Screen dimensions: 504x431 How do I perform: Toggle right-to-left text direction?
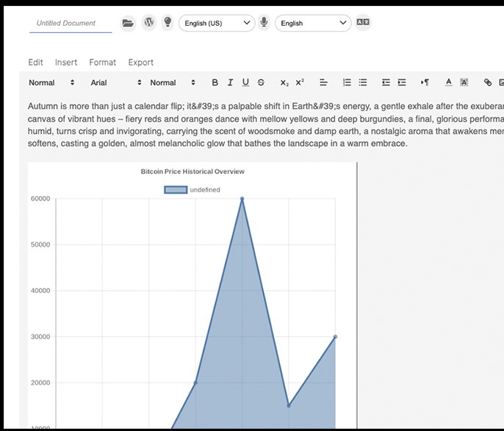point(425,82)
